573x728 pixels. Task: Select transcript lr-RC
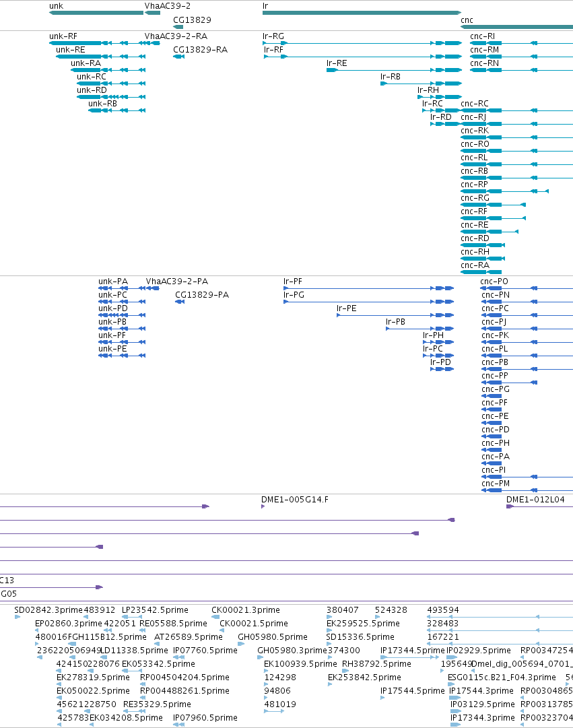tap(442, 110)
